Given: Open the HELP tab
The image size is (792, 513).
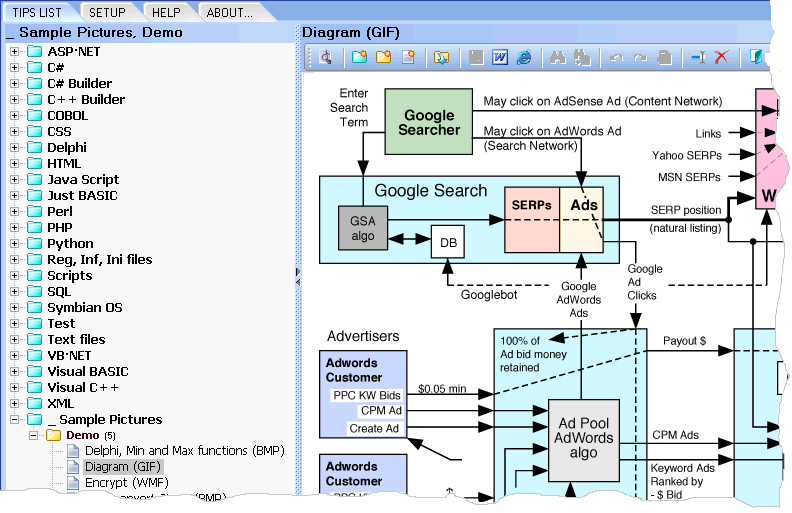Looking at the screenshot, I should 166,12.
